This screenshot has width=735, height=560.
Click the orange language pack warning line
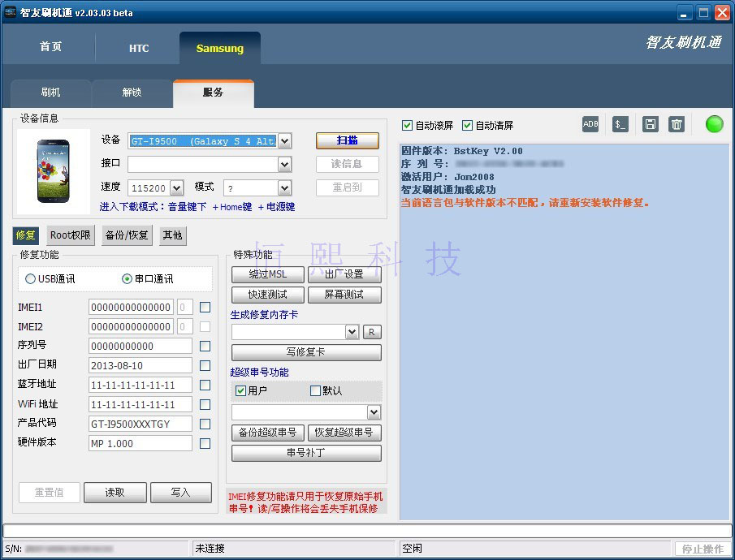[x=525, y=203]
